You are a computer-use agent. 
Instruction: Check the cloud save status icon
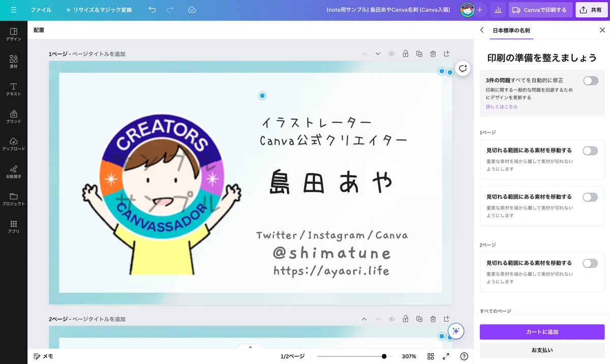192,10
